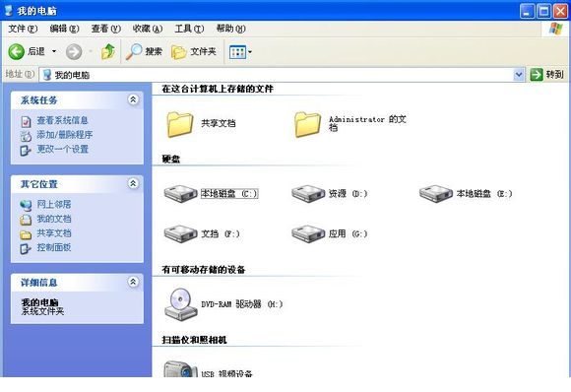Click the 应用 (G:) label

pos(348,233)
